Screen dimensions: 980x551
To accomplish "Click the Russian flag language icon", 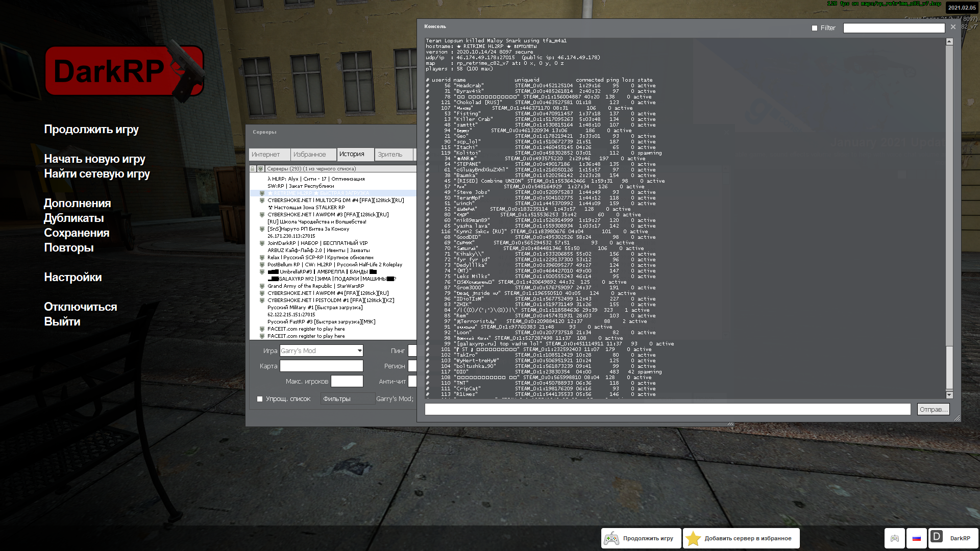I will (917, 538).
